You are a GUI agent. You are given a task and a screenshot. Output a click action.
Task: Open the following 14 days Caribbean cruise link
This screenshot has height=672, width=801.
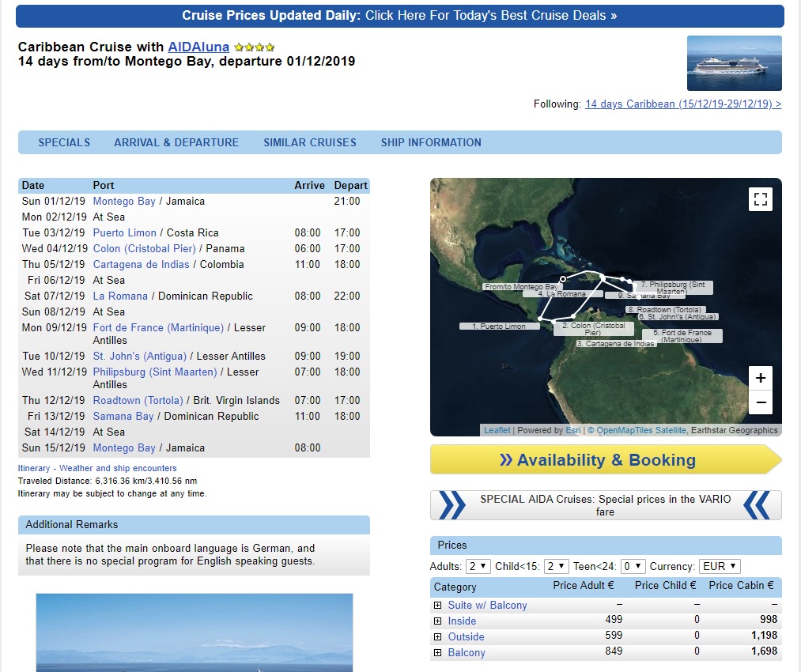pos(683,104)
